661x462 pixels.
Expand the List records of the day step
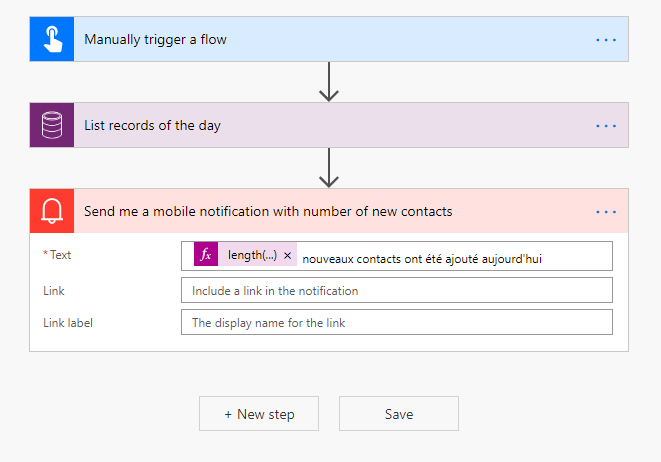pyautogui.click(x=300, y=125)
